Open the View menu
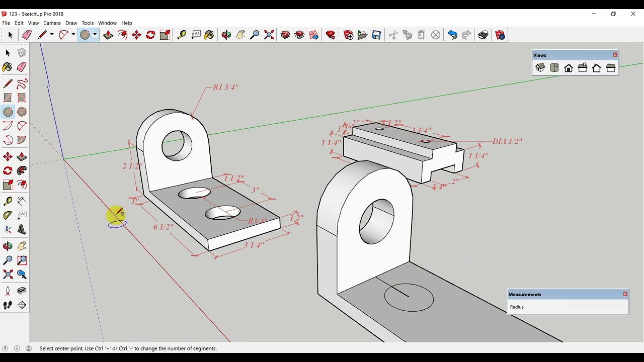Screen dimensions: 644x362 pos(33,23)
